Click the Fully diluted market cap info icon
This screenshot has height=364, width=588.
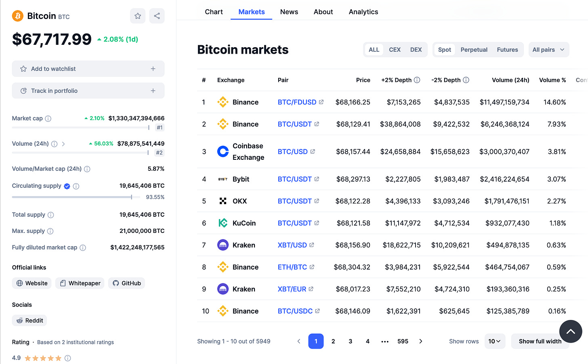[x=83, y=248]
